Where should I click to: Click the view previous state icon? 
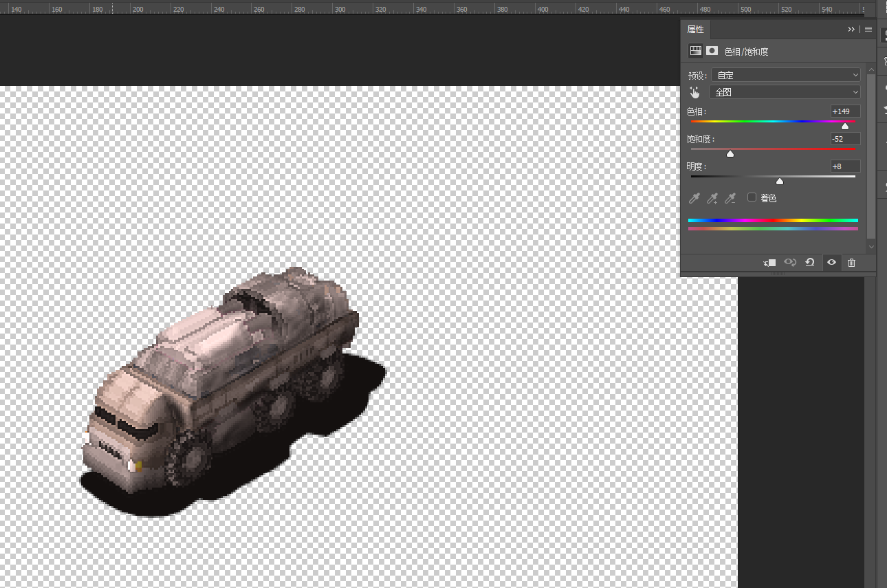click(791, 263)
